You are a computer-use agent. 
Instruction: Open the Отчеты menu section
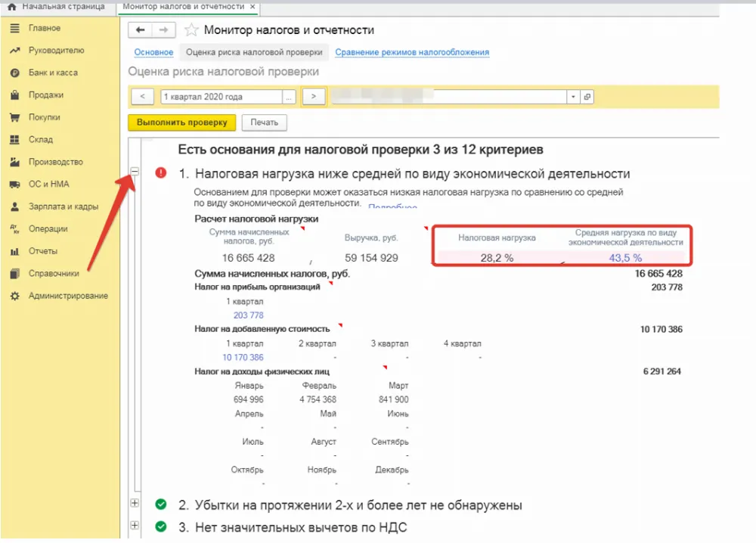(x=43, y=251)
